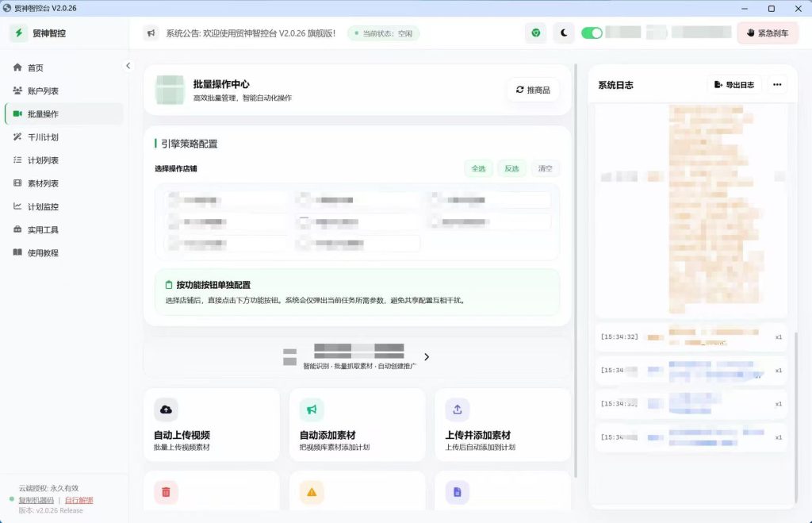
Task: Click the center panel vertical scrollbar
Action: 576,271
